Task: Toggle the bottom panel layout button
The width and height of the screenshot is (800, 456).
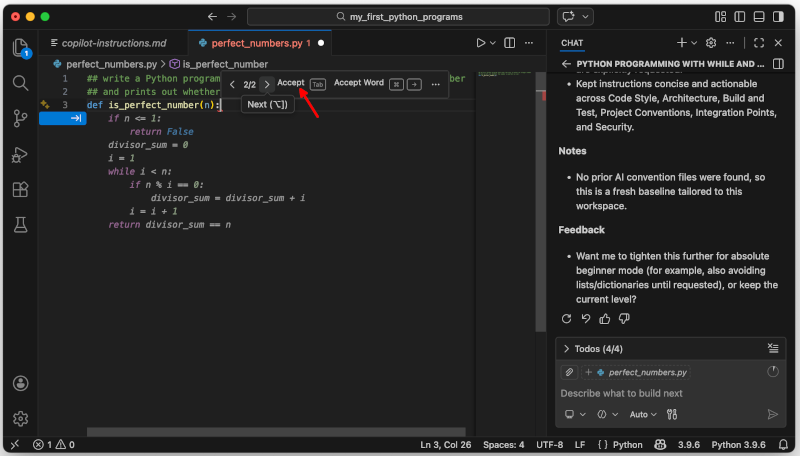Action: click(x=761, y=17)
